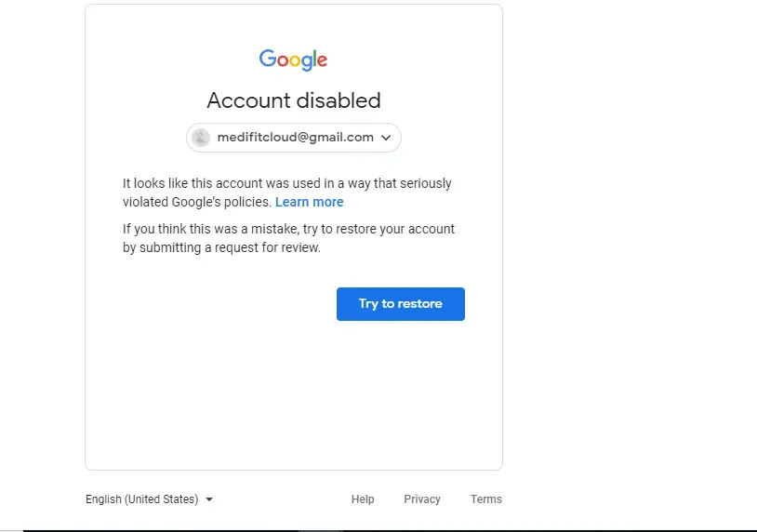This screenshot has height=532, width=757.
Task: Click the language selector caret arrow
Action: coord(209,499)
